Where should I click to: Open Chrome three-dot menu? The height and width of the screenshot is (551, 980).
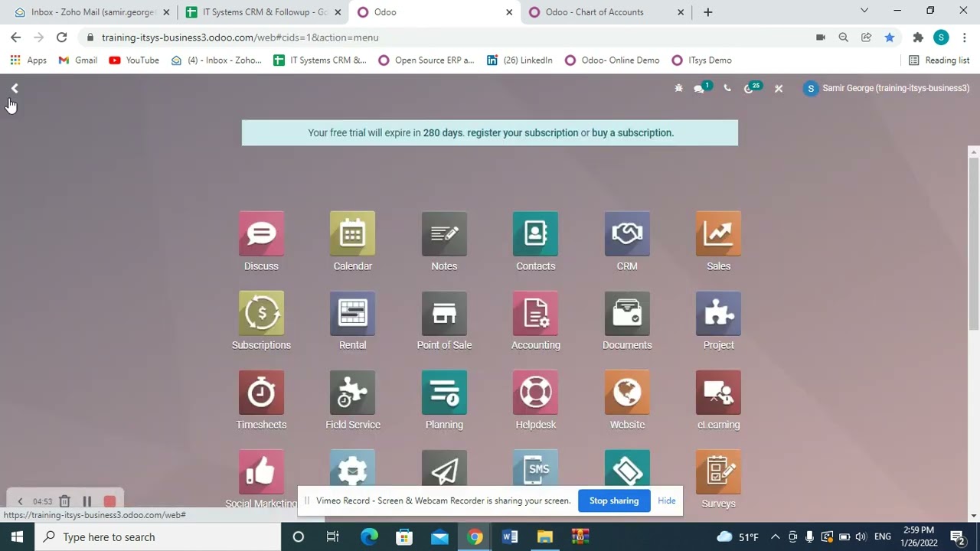point(964,37)
